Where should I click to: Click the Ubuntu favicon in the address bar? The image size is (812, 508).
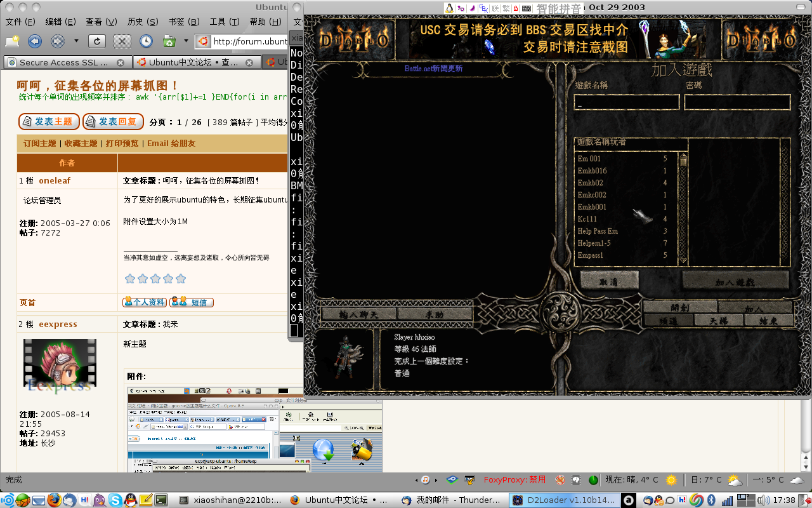(x=203, y=41)
